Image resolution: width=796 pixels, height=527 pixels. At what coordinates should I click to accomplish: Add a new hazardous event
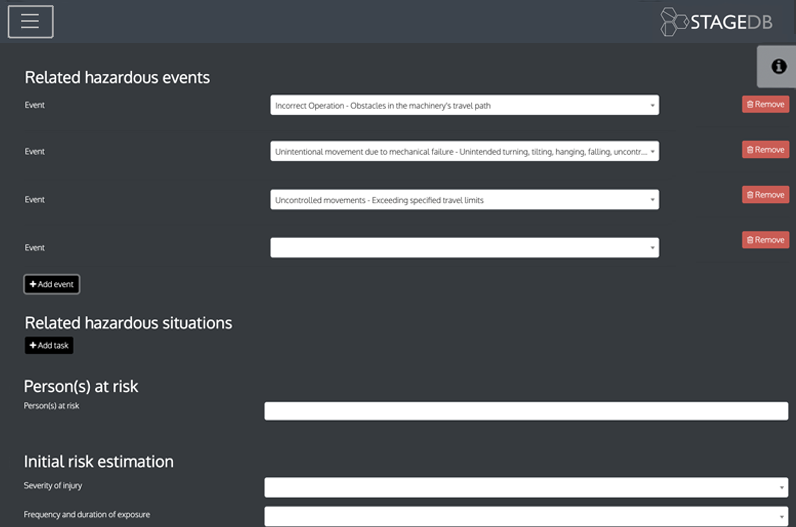tap(52, 284)
